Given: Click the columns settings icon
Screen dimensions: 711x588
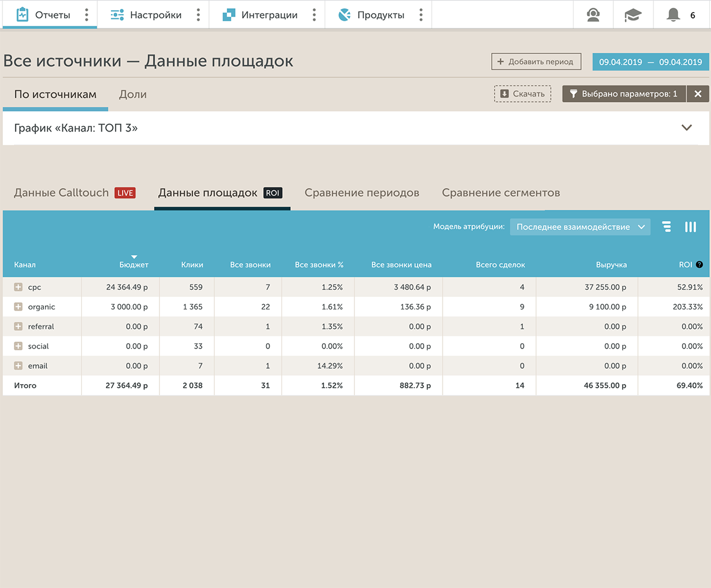Looking at the screenshot, I should (690, 227).
